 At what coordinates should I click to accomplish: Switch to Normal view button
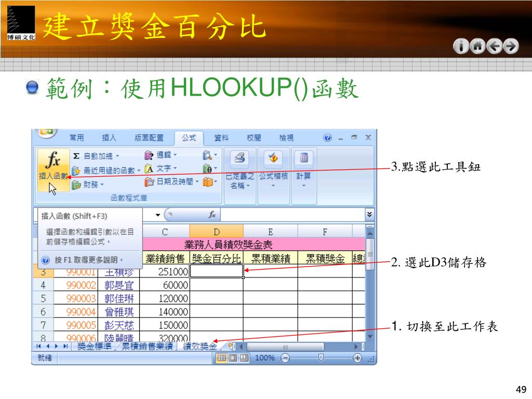pyautogui.click(x=221, y=358)
